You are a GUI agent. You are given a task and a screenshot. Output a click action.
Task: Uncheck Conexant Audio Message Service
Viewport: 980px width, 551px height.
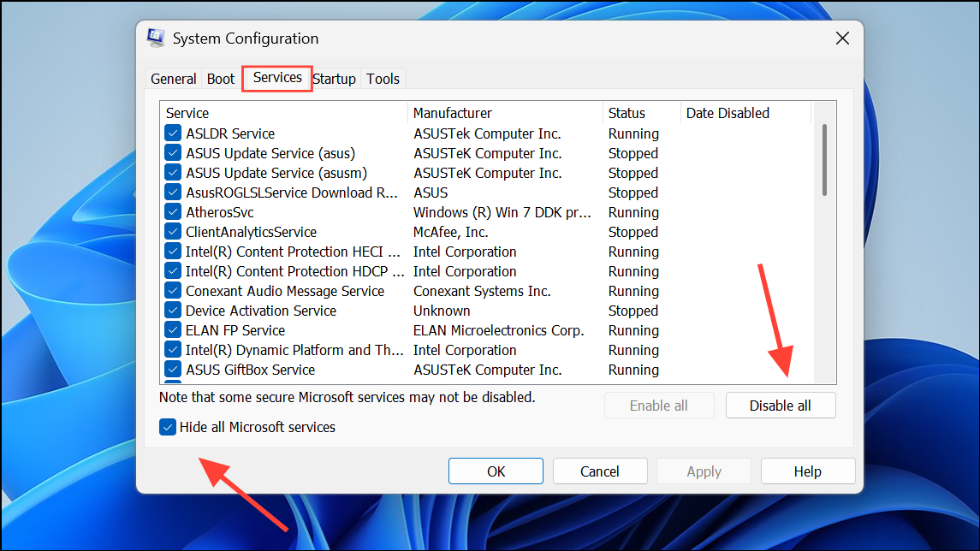click(x=173, y=290)
